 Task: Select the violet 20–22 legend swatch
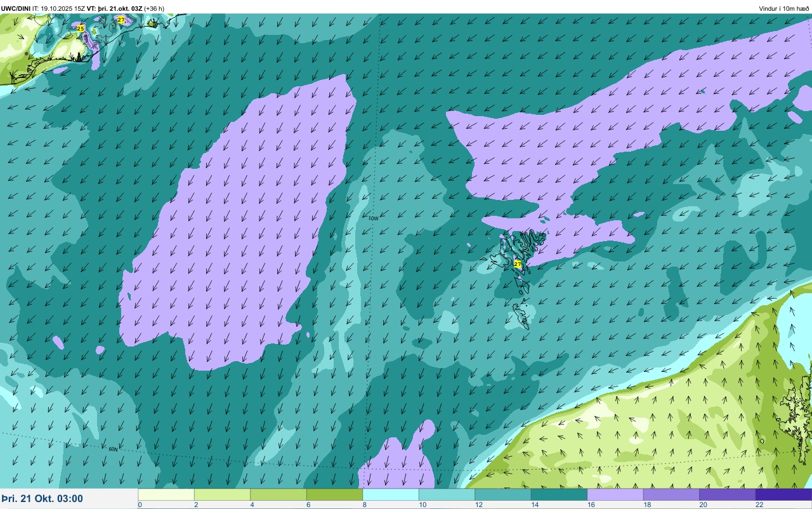[x=728, y=494]
